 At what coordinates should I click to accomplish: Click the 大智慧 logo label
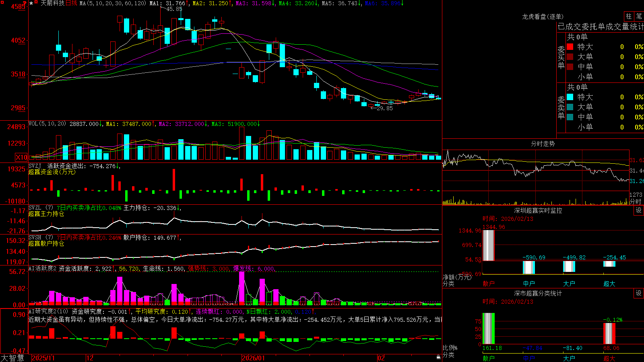(x=12, y=358)
